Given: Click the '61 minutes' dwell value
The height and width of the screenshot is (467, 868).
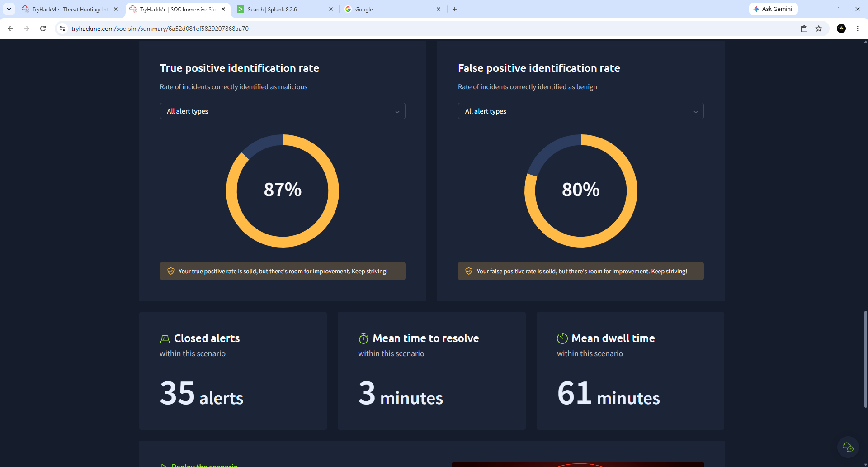Looking at the screenshot, I should click(609, 393).
